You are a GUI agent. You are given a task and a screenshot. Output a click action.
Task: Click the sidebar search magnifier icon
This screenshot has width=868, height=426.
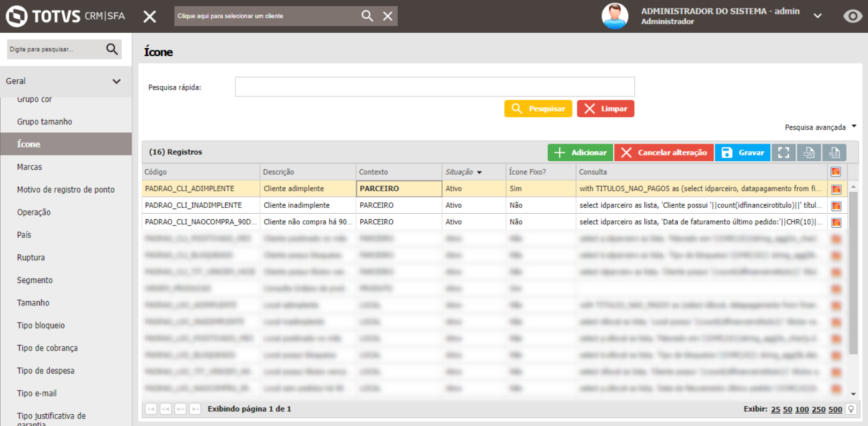click(x=112, y=49)
